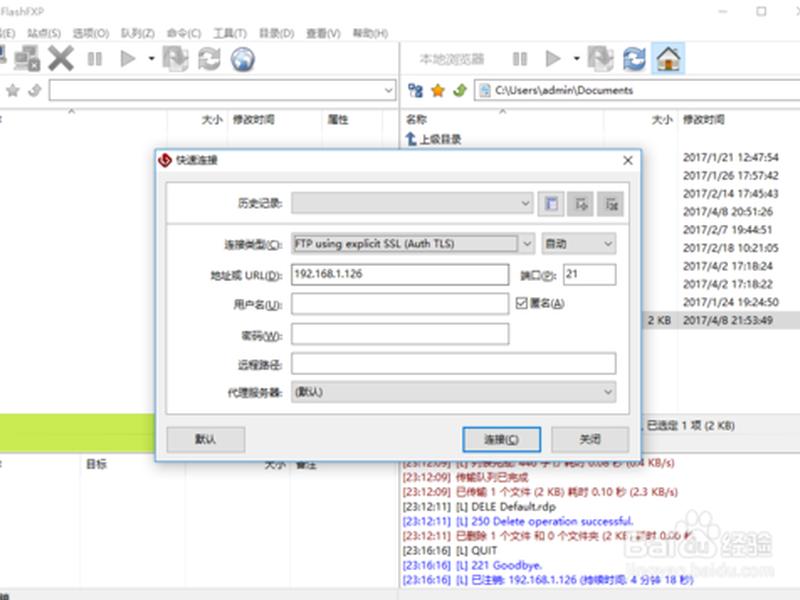Open the 命令(C) menu
Viewport: 800px width, 600px height.
184,34
